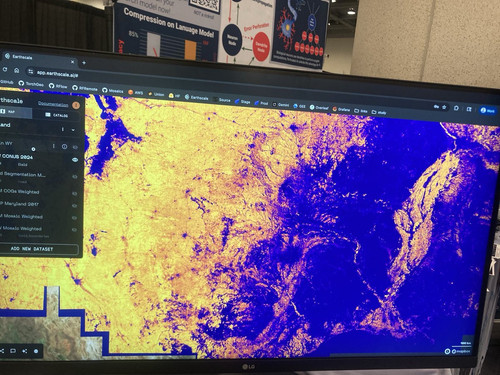Open the Work browser profile button

click(x=487, y=110)
